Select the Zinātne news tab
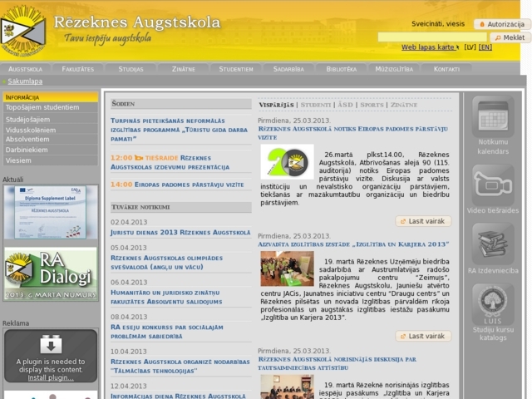This screenshot has height=399, width=532. click(404, 105)
